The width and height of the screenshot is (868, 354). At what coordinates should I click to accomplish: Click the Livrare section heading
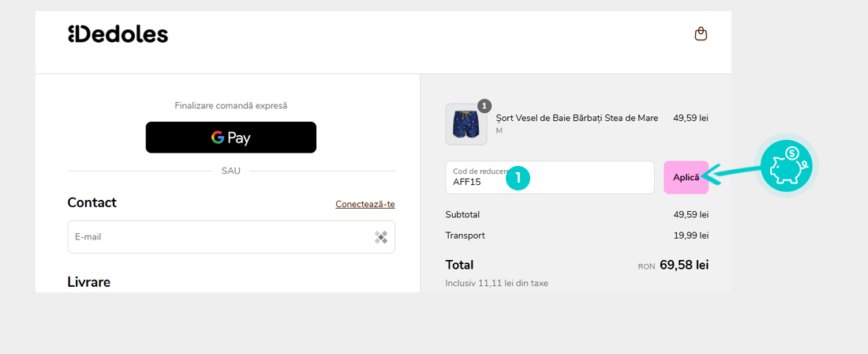pos(88,282)
